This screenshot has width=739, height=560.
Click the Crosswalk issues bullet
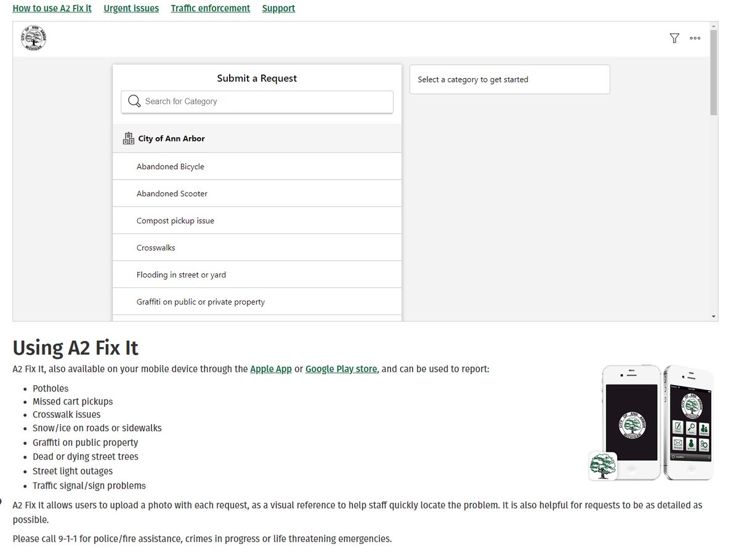click(x=67, y=414)
